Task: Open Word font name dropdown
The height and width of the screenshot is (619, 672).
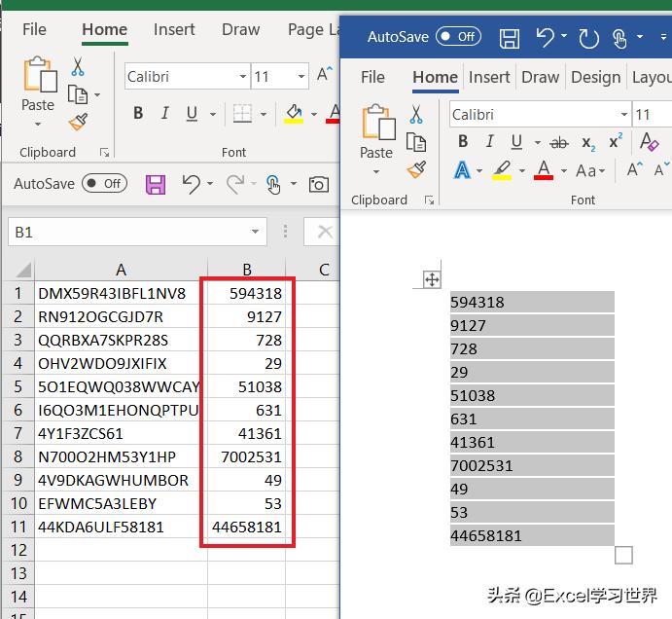Action: (x=624, y=114)
